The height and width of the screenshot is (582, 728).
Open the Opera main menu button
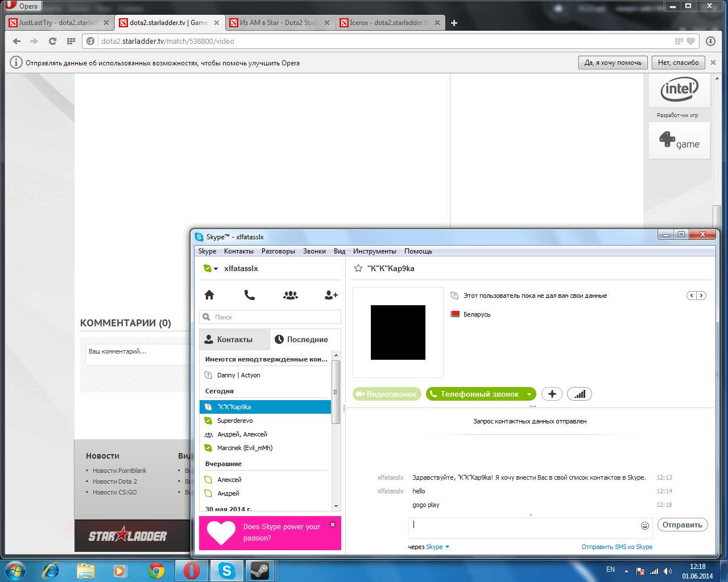23,6
